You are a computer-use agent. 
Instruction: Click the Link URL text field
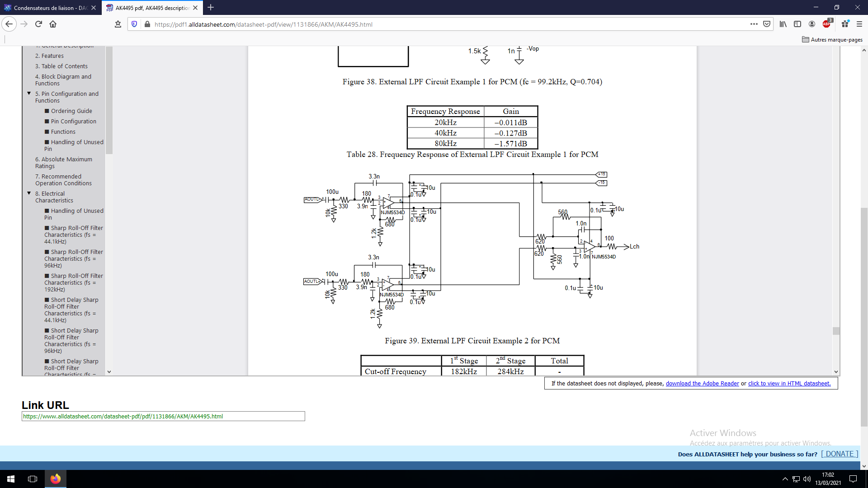click(x=163, y=417)
